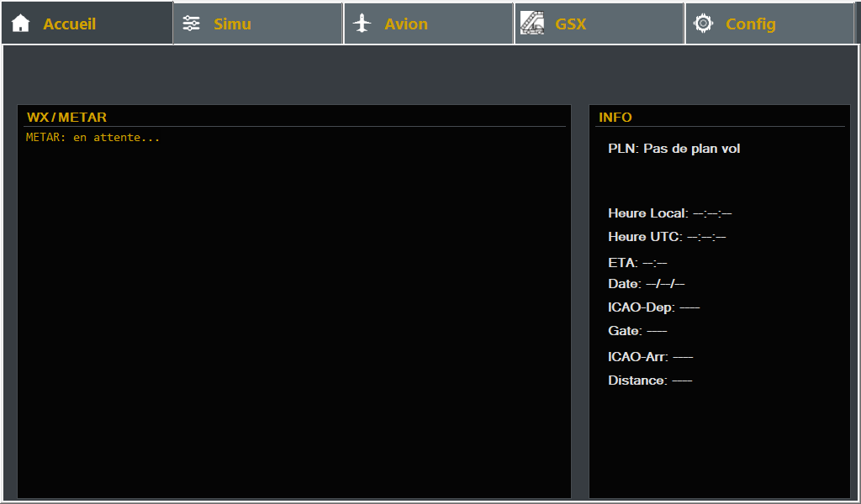Viewport: 861px width, 504px height.
Task: Click the sliders icon on the Simu tab
Action: click(192, 24)
